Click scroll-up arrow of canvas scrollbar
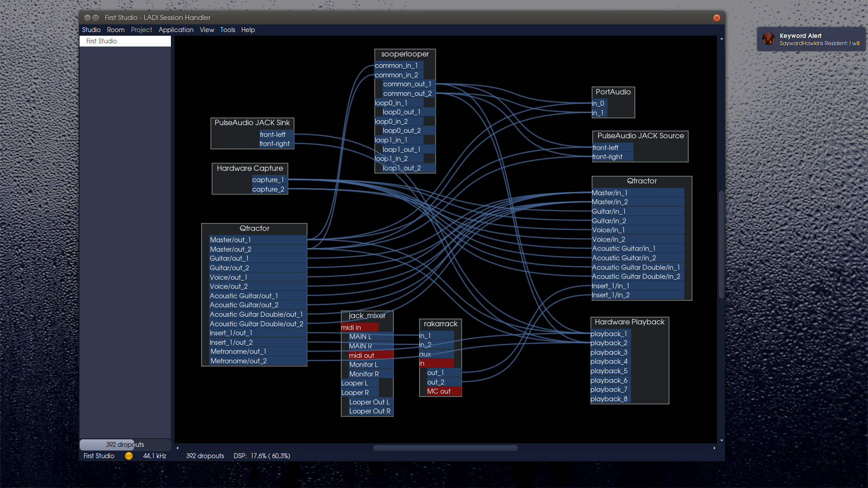The height and width of the screenshot is (488, 868). [722, 39]
